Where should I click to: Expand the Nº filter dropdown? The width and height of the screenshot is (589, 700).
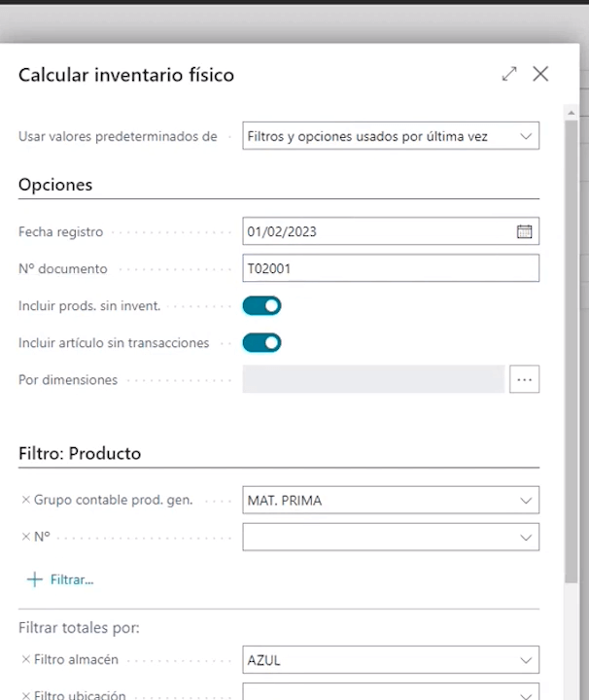(x=526, y=537)
